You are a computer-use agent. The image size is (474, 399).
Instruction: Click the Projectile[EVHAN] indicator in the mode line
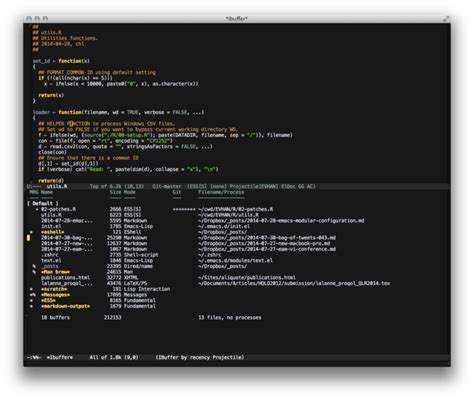(x=254, y=186)
